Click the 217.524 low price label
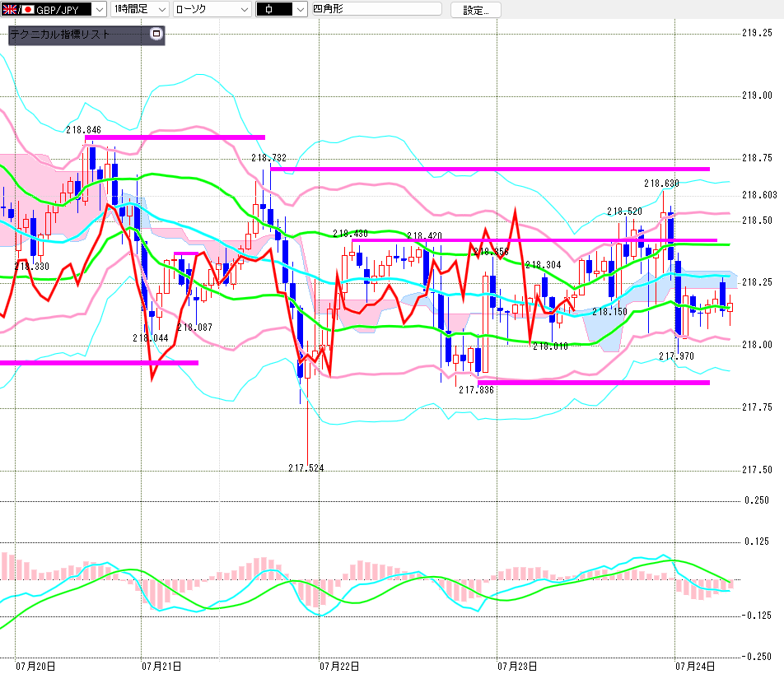This screenshot has height=674, width=784. pos(306,468)
